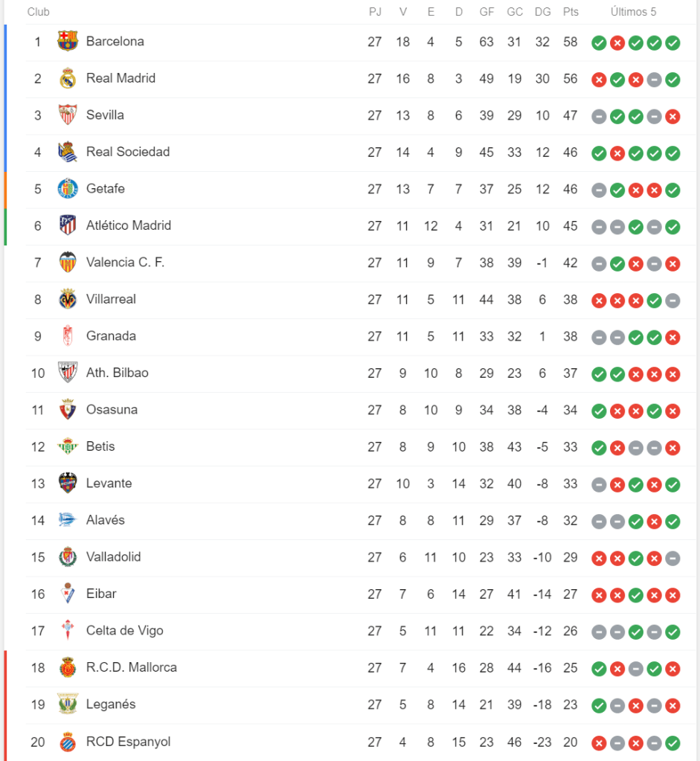Viewport: 700px width, 761px height.
Task: Select the Betis green crest
Action: click(x=68, y=446)
